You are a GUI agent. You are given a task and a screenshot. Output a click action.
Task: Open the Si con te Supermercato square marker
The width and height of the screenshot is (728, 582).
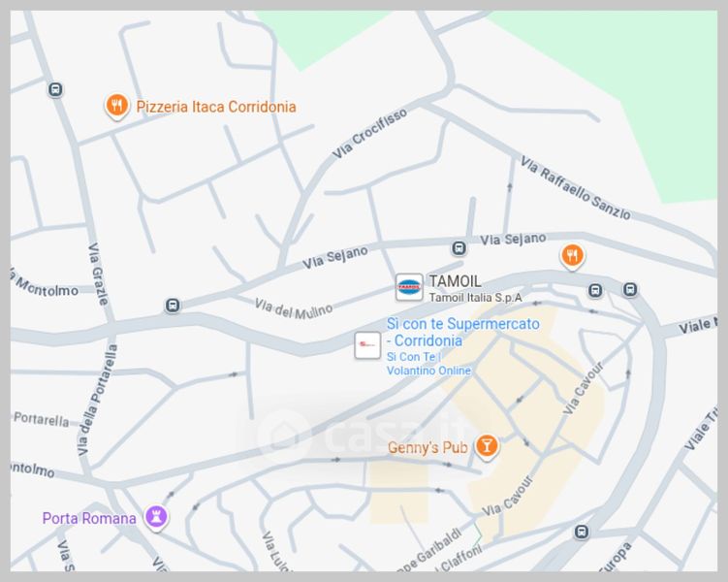tap(367, 345)
